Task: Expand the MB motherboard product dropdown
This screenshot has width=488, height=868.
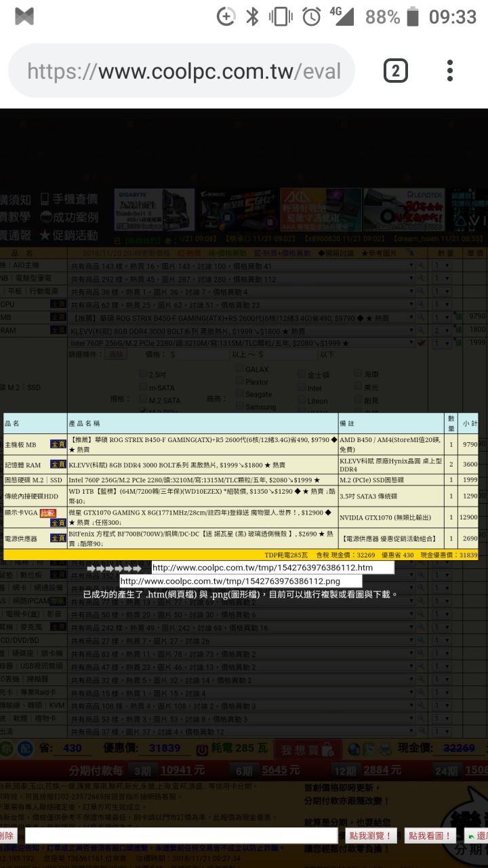Action: click(x=242, y=317)
